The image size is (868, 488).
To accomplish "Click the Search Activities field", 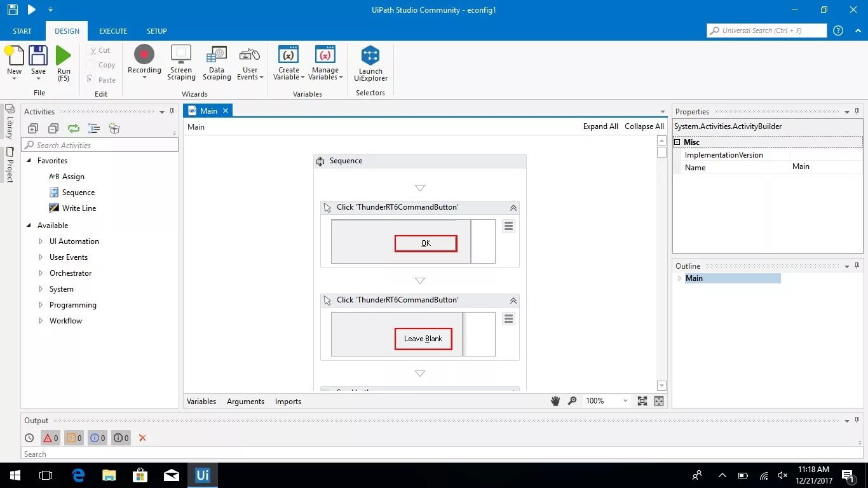I will tap(100, 145).
